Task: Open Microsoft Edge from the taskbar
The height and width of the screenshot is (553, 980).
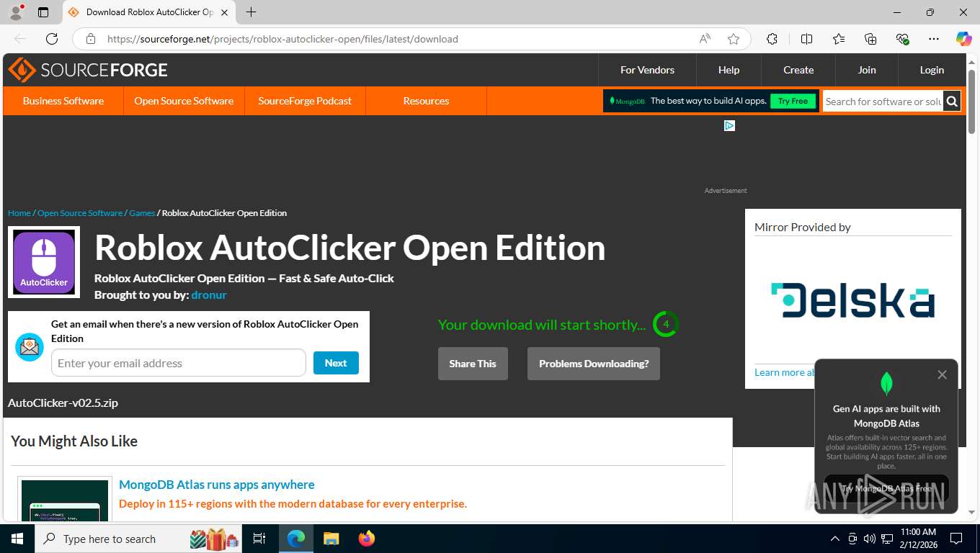Action: click(295, 539)
